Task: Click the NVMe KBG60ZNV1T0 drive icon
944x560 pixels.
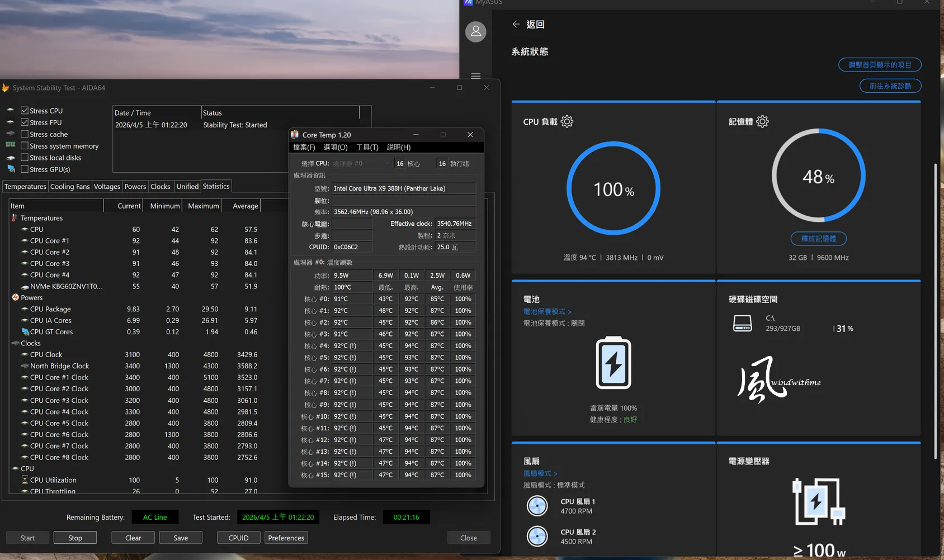Action: [x=25, y=287]
